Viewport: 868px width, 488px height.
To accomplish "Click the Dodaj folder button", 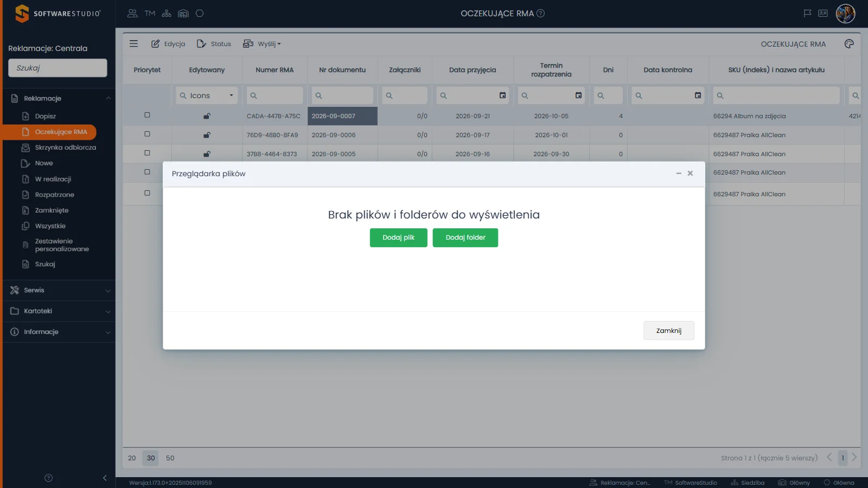I will click(465, 237).
